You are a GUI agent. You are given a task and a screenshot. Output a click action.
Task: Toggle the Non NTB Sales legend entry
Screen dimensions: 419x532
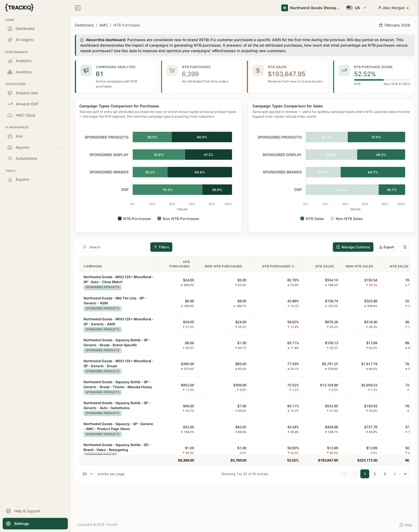click(346, 219)
